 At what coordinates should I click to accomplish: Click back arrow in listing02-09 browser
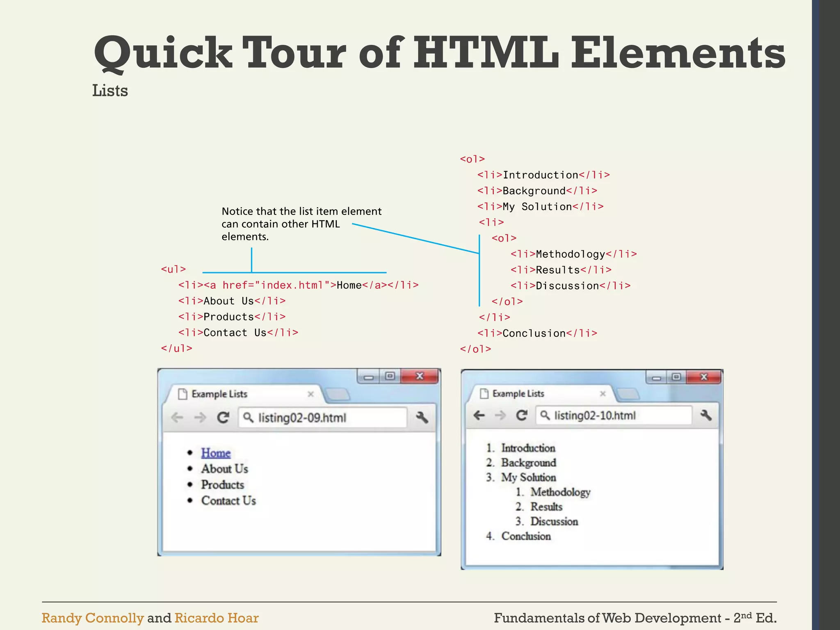tap(177, 418)
